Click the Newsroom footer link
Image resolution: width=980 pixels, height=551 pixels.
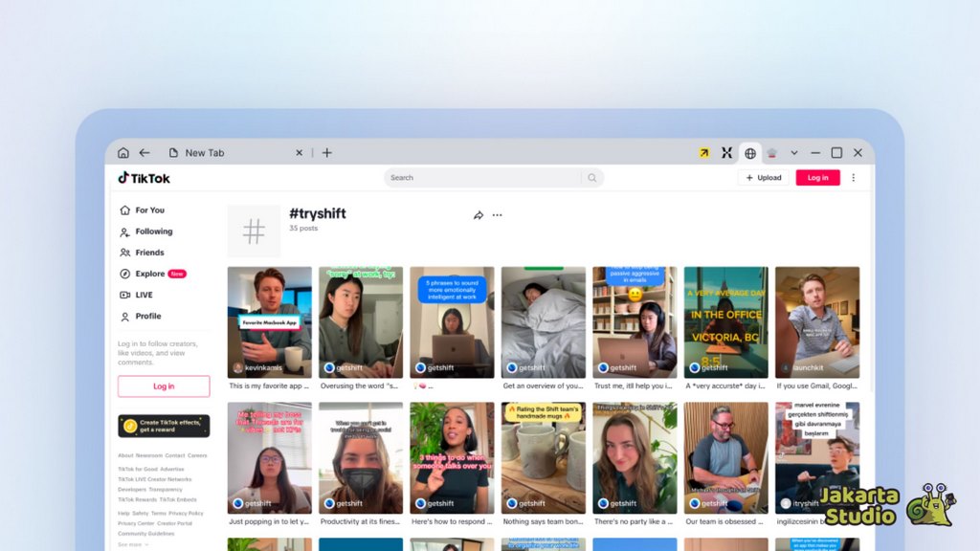[x=148, y=455]
